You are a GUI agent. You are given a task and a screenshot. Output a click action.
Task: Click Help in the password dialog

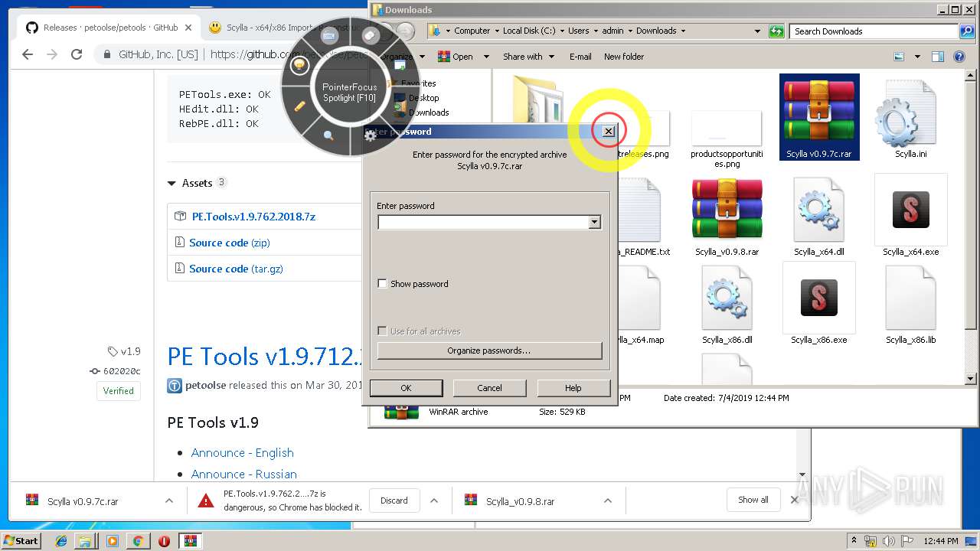point(573,388)
